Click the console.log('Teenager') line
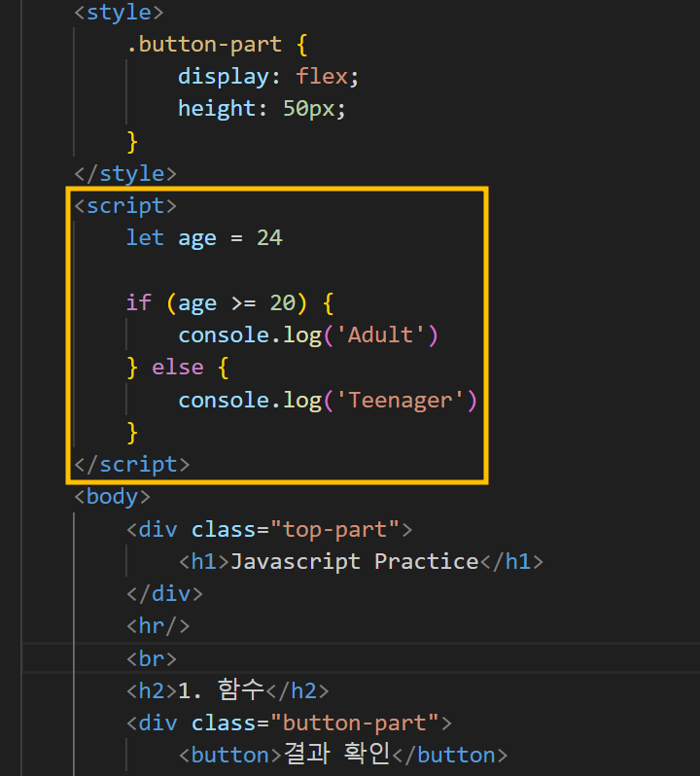This screenshot has height=776, width=700. (x=328, y=400)
